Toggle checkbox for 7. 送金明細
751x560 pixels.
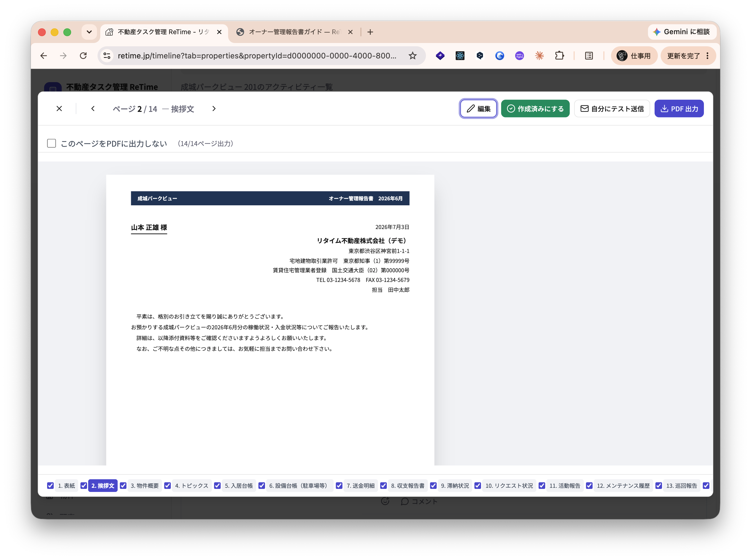339,485
